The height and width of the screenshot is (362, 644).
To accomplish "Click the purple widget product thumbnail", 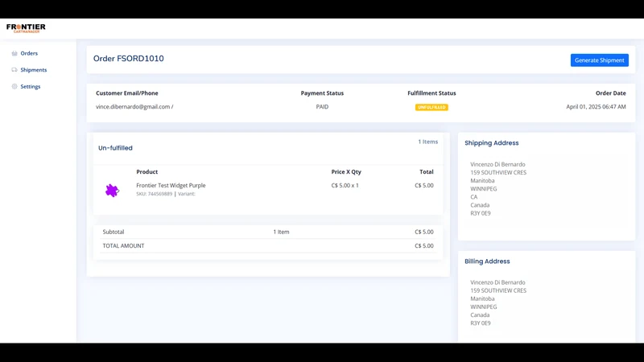I will click(112, 191).
